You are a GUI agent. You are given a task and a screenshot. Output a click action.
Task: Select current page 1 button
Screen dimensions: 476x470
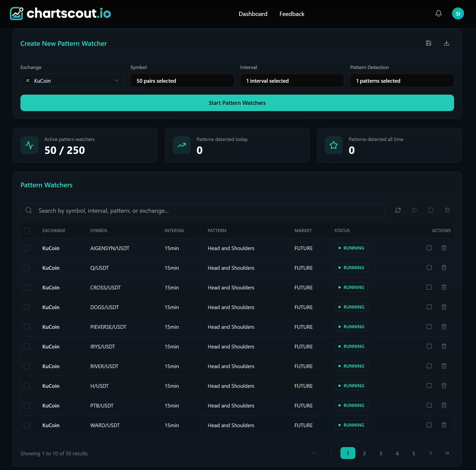348,453
